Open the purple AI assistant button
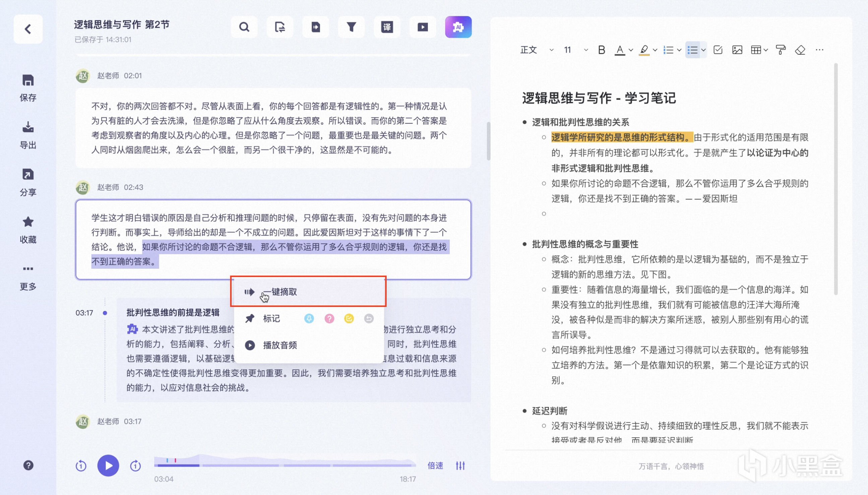The height and width of the screenshot is (495, 868). click(x=458, y=27)
